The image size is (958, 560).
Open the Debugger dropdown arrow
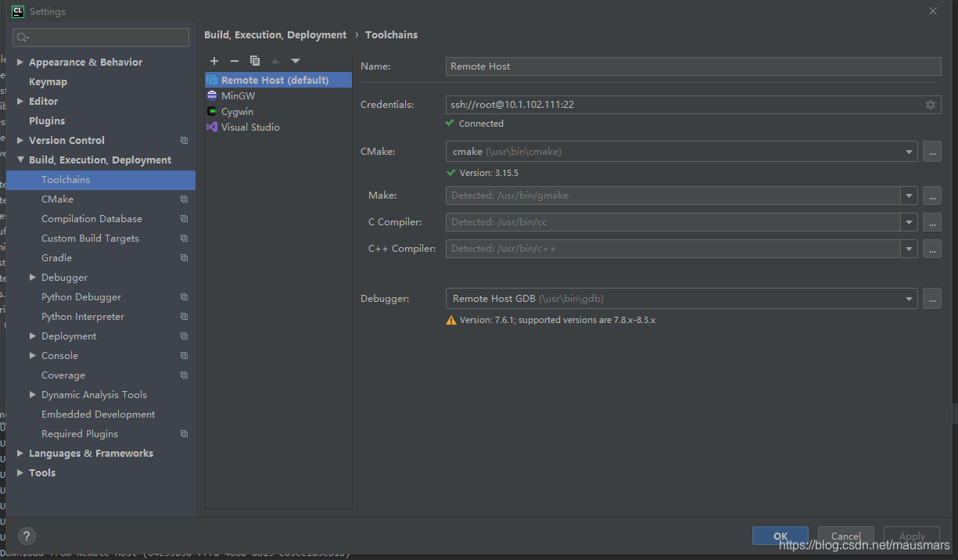[910, 299]
